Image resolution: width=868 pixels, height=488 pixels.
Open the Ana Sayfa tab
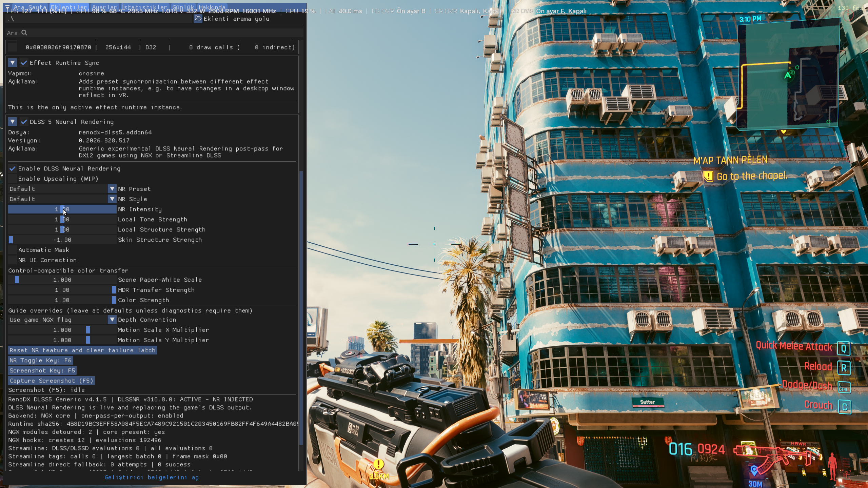pos(30,7)
